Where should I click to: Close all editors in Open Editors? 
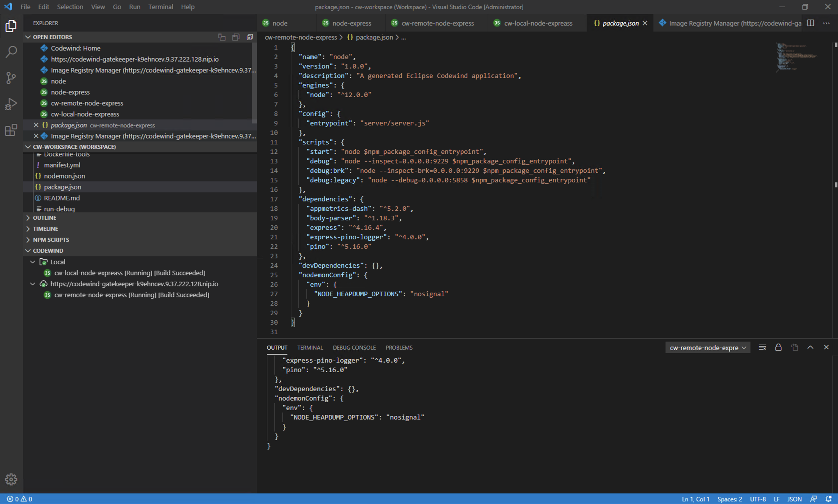250,37
